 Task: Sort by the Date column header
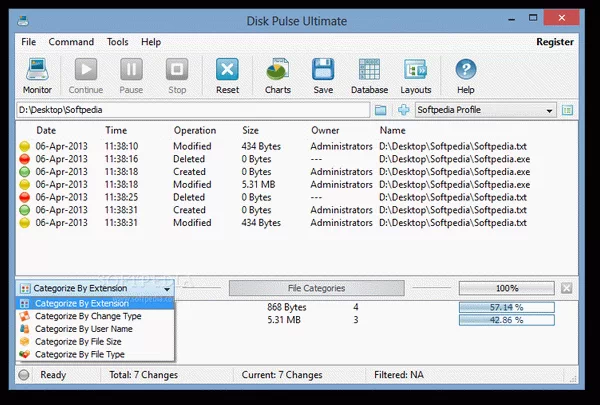46,131
